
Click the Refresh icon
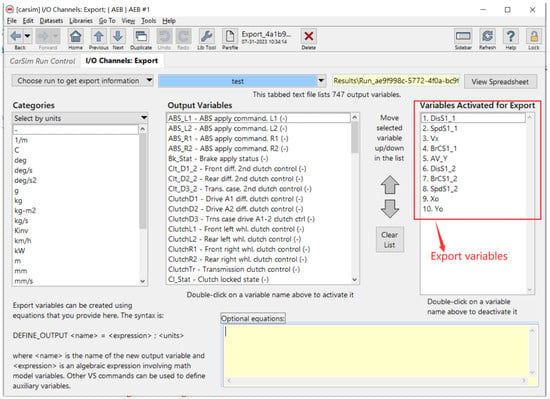coord(487,36)
